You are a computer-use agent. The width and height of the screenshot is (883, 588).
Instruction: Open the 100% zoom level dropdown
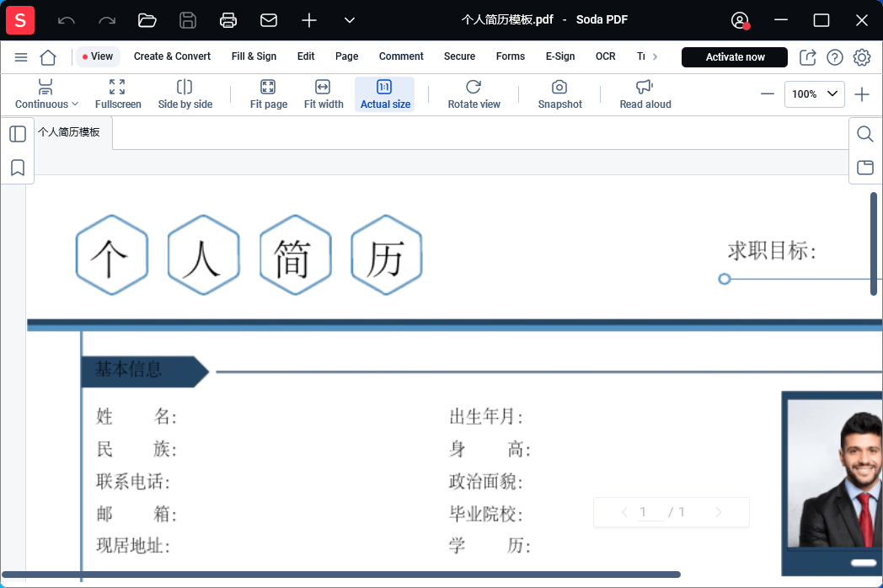point(814,94)
